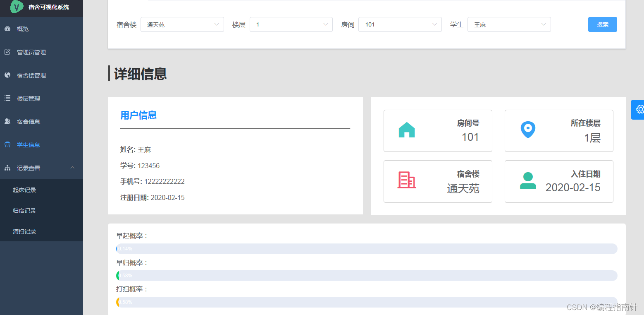Open 楼层管理 in sidebar
The width and height of the screenshot is (644, 315).
(41, 99)
